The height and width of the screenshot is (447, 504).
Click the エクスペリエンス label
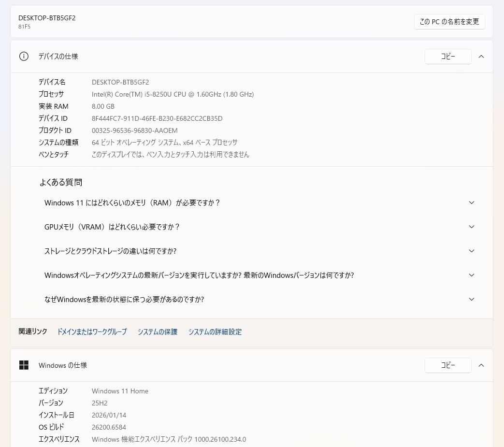pyautogui.click(x=59, y=439)
